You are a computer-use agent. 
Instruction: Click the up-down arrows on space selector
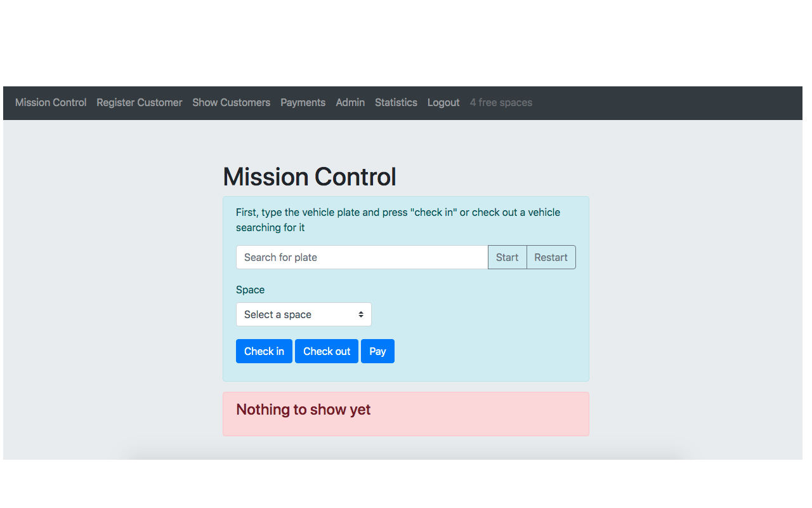(x=360, y=314)
